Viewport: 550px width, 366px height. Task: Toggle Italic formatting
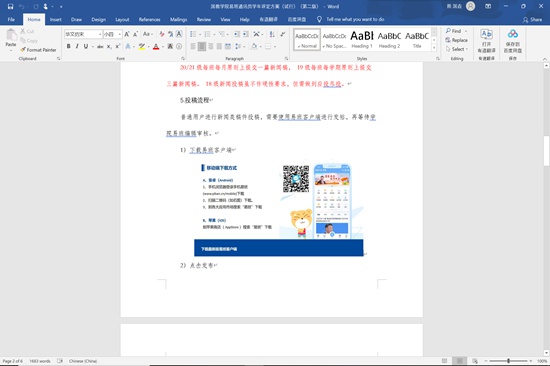[77, 46]
